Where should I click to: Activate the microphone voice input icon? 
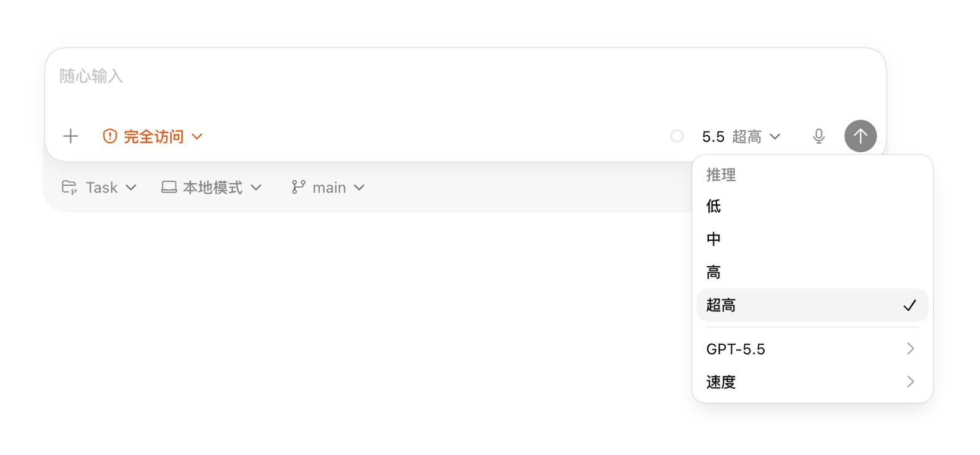click(x=819, y=136)
